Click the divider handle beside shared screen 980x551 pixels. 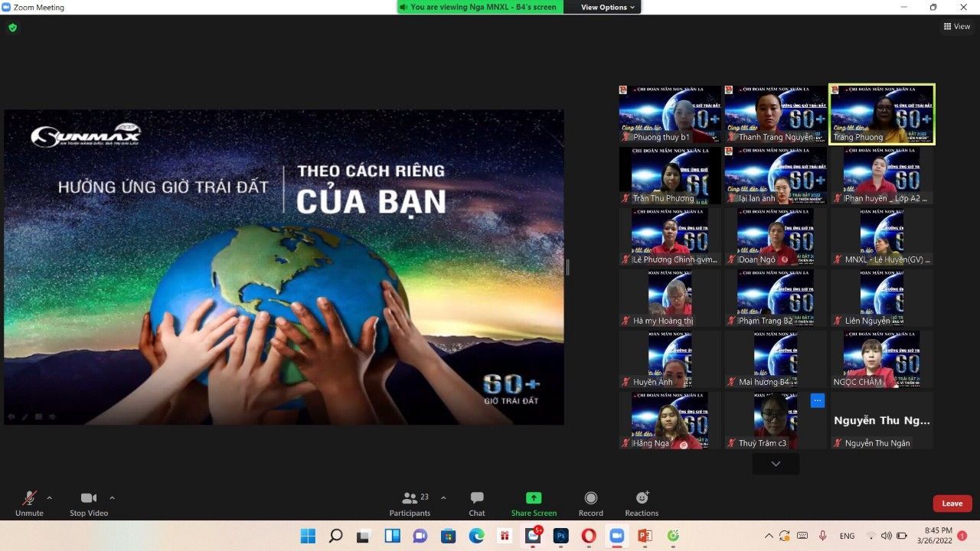point(567,267)
